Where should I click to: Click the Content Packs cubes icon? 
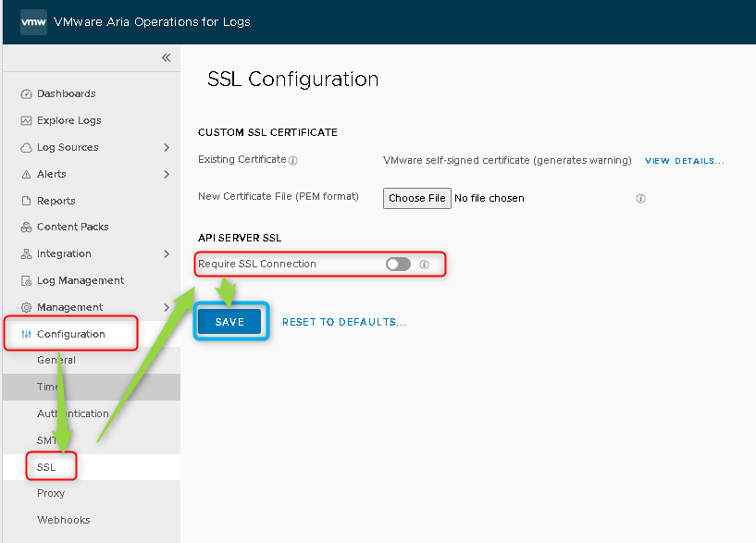pos(26,228)
